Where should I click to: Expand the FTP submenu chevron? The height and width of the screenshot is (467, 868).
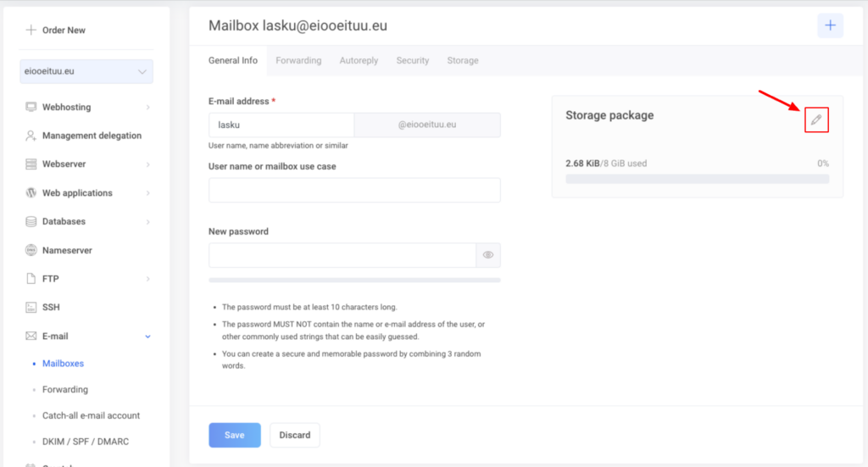click(147, 279)
